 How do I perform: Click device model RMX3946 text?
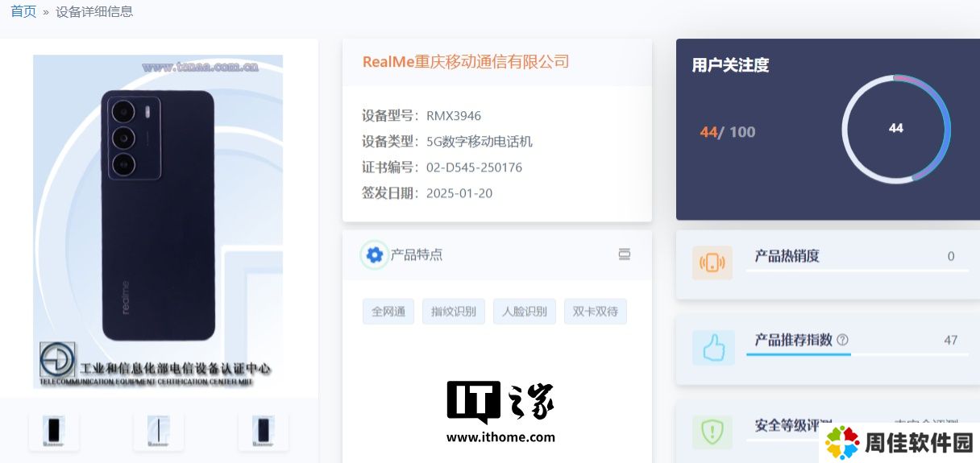point(454,116)
